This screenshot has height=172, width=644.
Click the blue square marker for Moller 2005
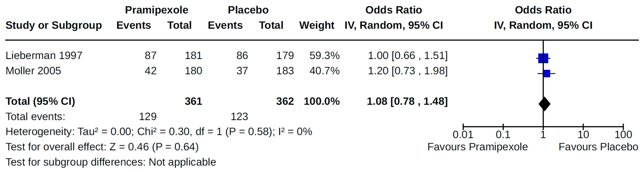click(547, 73)
